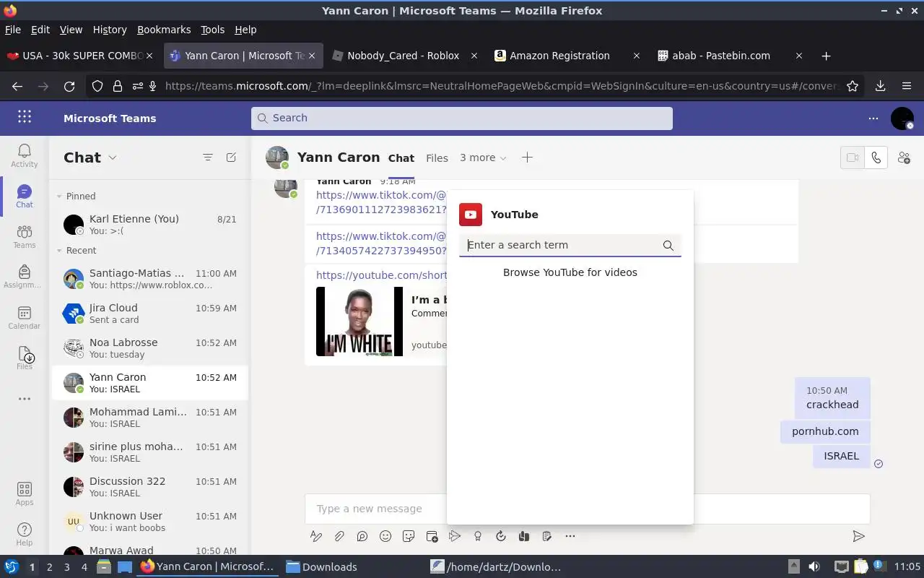
Task: Open the Bookmarks menu
Action: [x=164, y=30]
